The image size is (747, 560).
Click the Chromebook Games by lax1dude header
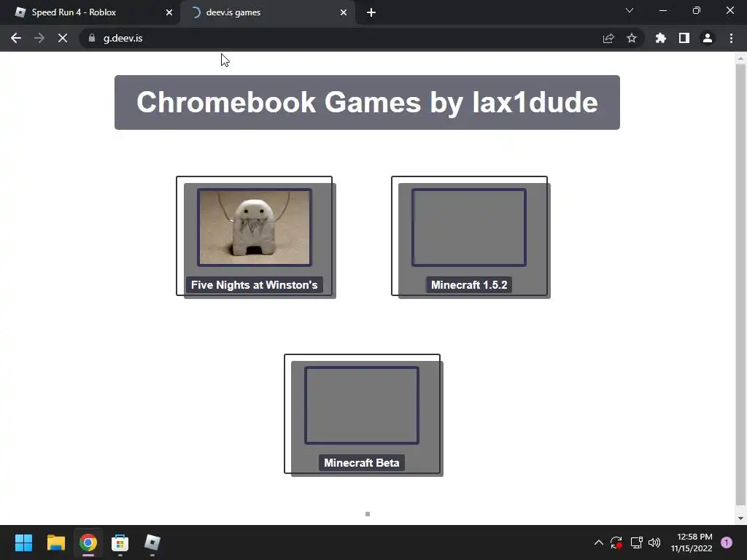click(367, 102)
